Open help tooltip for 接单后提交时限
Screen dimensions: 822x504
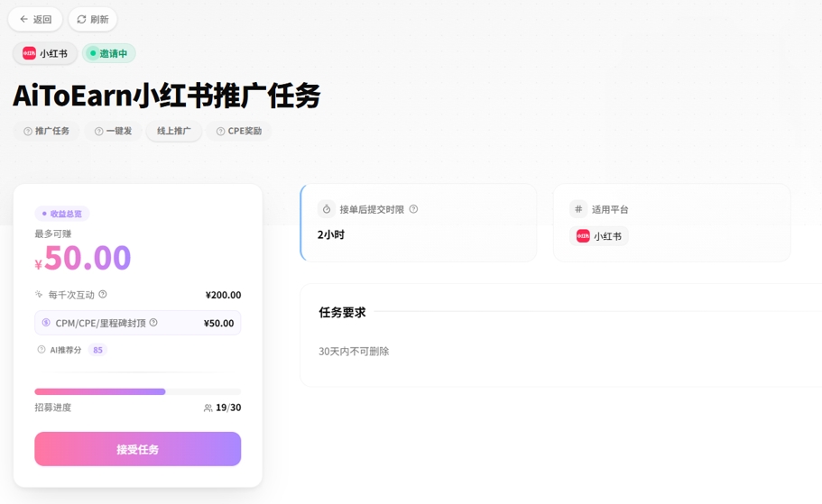[x=413, y=209]
